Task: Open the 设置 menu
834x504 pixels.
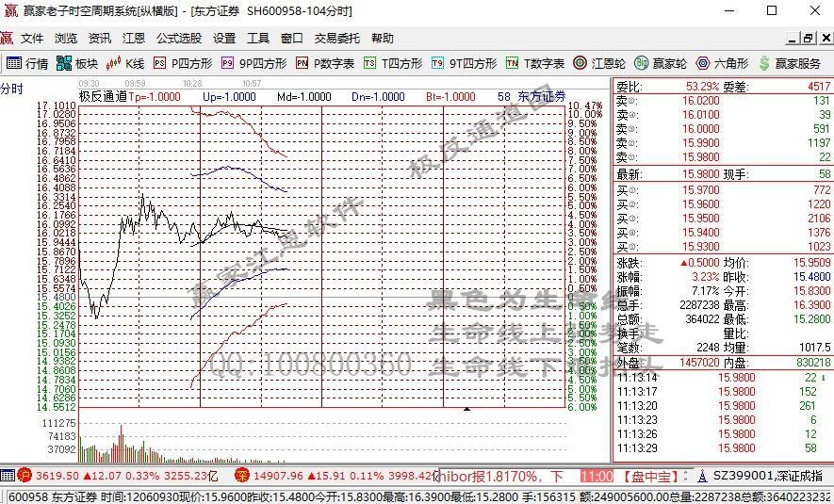Action: click(224, 39)
